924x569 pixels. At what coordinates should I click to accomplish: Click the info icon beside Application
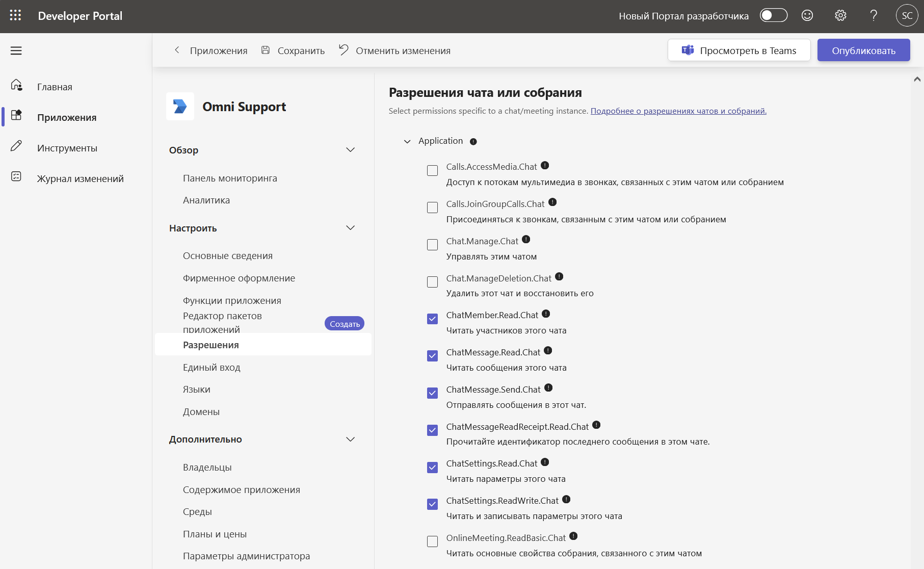pyautogui.click(x=473, y=142)
